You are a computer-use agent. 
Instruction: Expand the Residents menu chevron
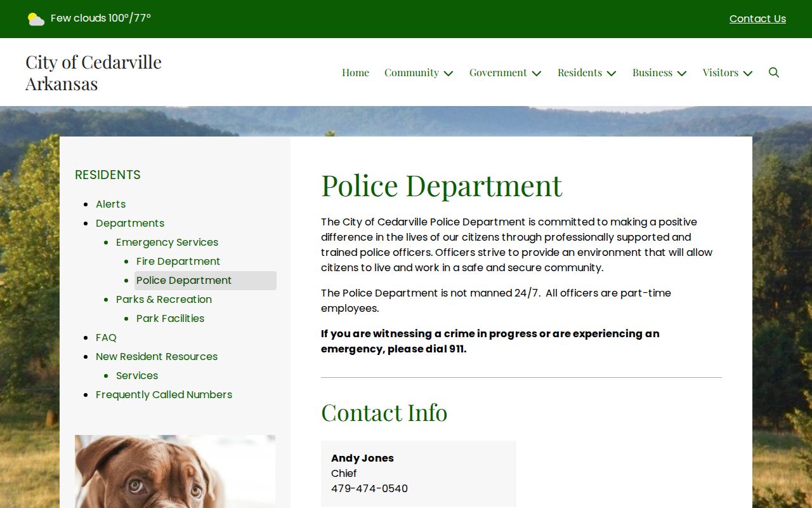pos(612,73)
